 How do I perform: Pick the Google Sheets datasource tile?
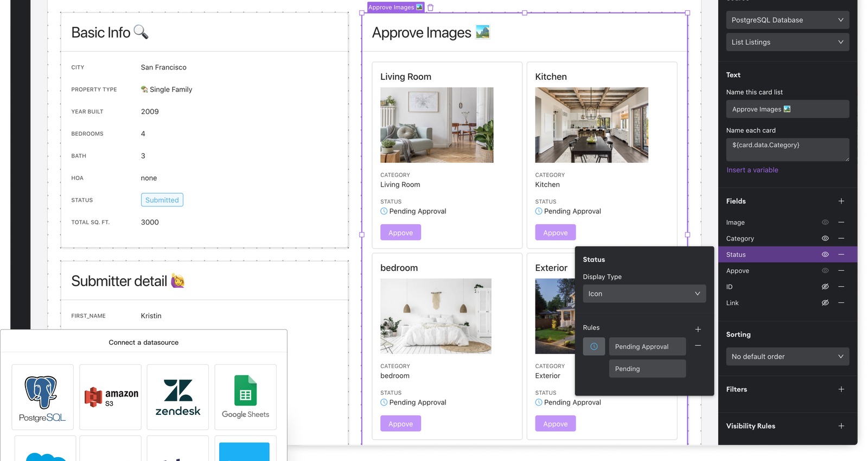click(245, 397)
